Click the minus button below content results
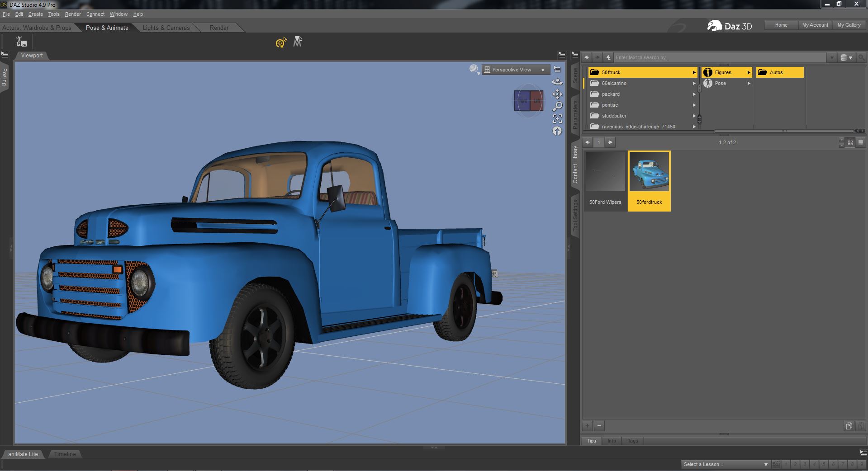 pos(599,426)
